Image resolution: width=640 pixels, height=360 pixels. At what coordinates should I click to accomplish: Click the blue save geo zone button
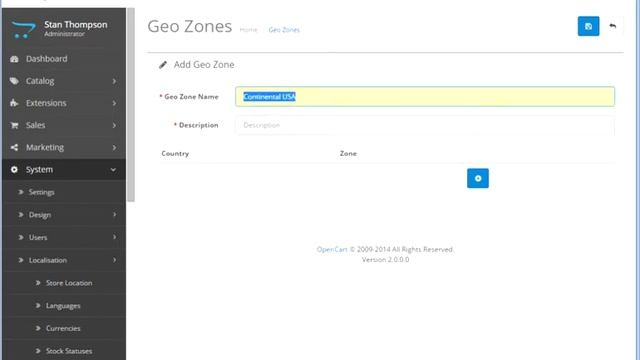[x=588, y=26]
